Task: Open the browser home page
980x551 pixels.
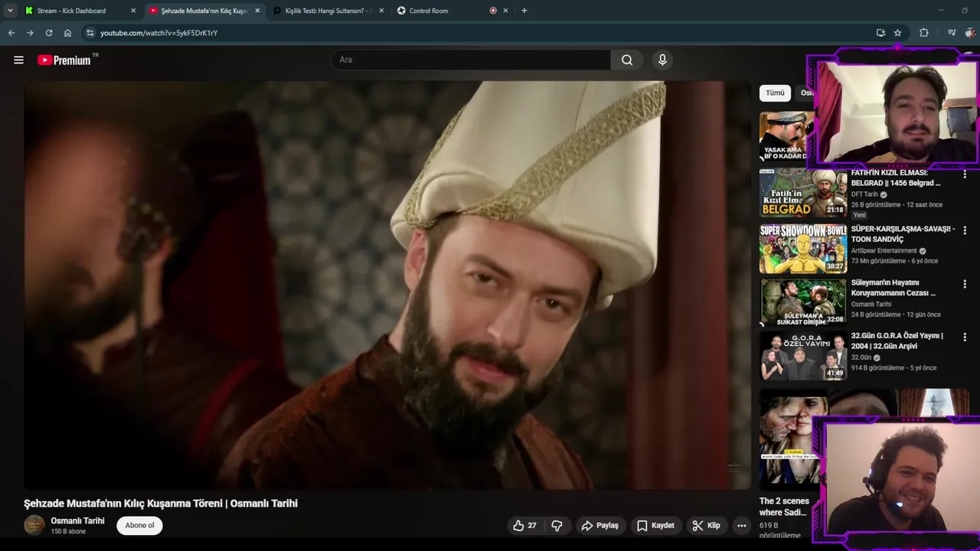Action: pos(67,33)
